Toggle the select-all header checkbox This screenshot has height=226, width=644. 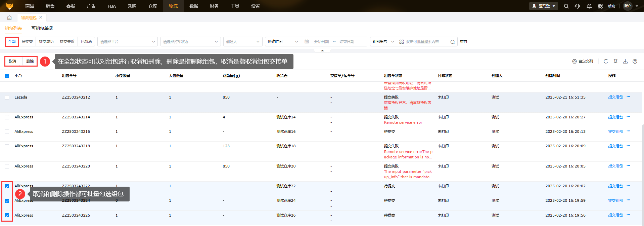(7, 76)
